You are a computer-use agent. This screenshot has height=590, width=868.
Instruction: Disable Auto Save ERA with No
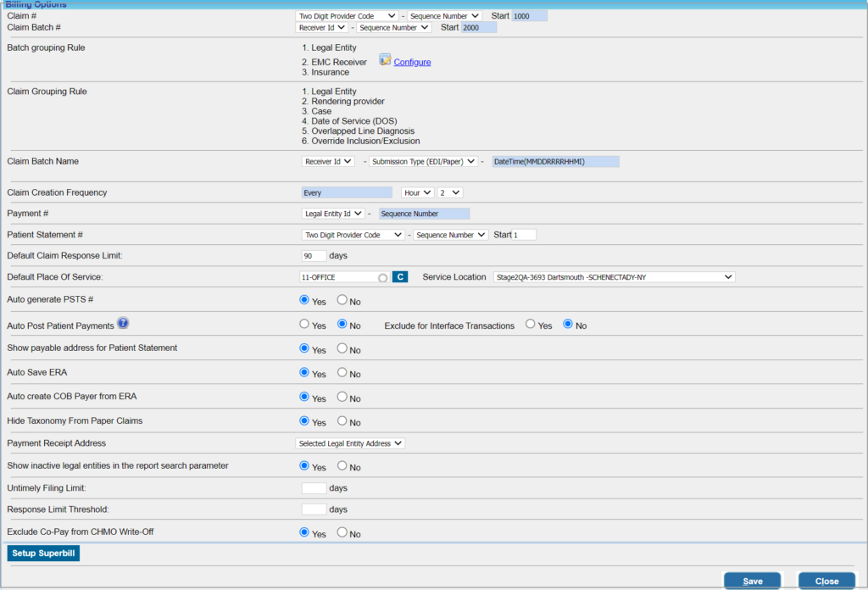click(x=342, y=372)
